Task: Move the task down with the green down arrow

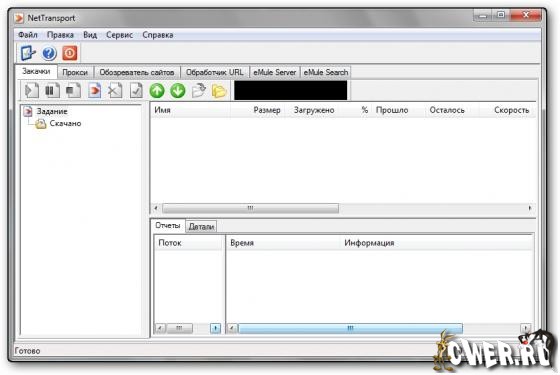Action: coord(178,91)
